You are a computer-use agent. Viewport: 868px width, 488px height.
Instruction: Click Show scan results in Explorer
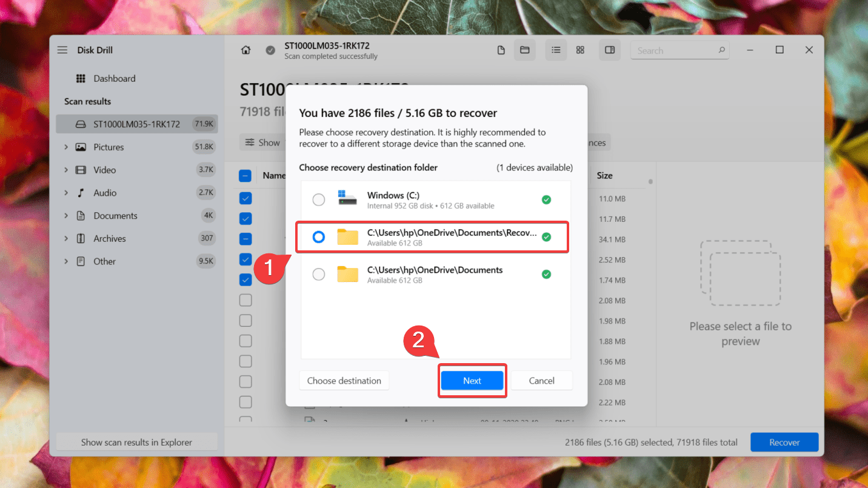click(x=136, y=443)
